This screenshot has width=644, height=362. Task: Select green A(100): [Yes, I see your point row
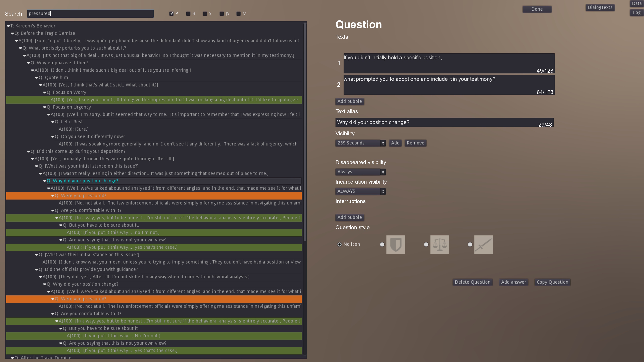click(154, 100)
